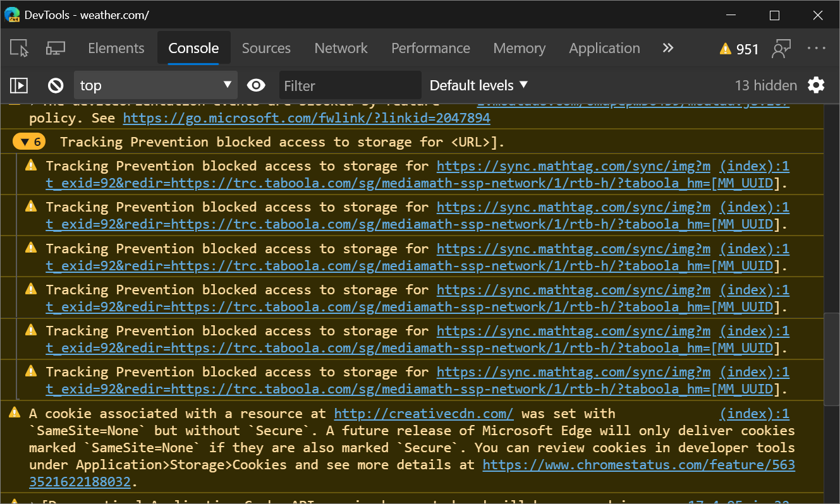Click the 951 warnings counter
The width and height of the screenshot is (840, 504).
pos(739,49)
